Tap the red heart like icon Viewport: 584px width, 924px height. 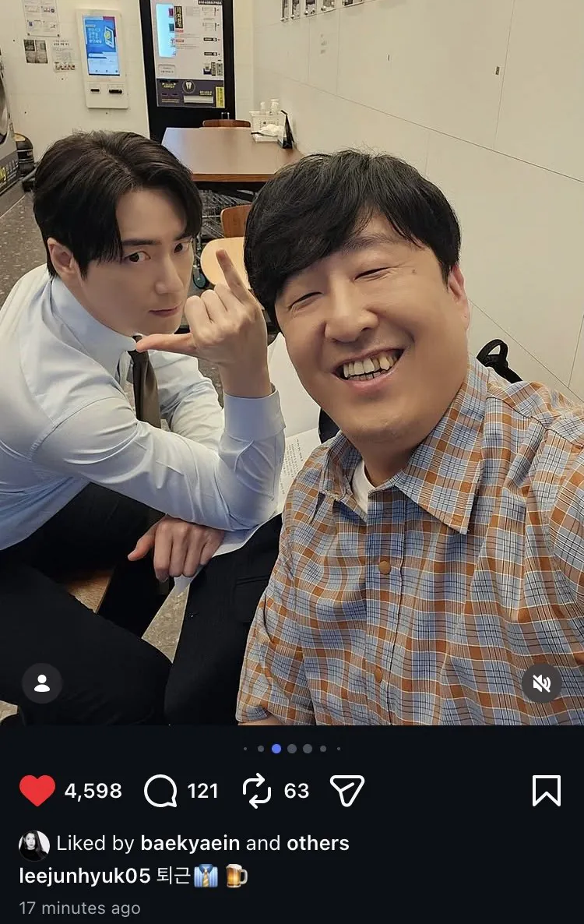[x=37, y=790]
